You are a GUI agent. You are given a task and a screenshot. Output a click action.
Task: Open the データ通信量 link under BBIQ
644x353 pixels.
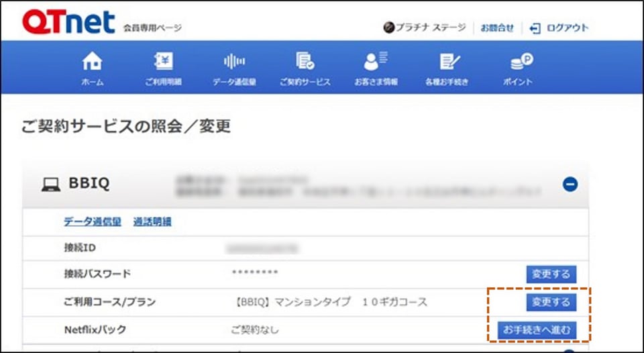tap(93, 222)
